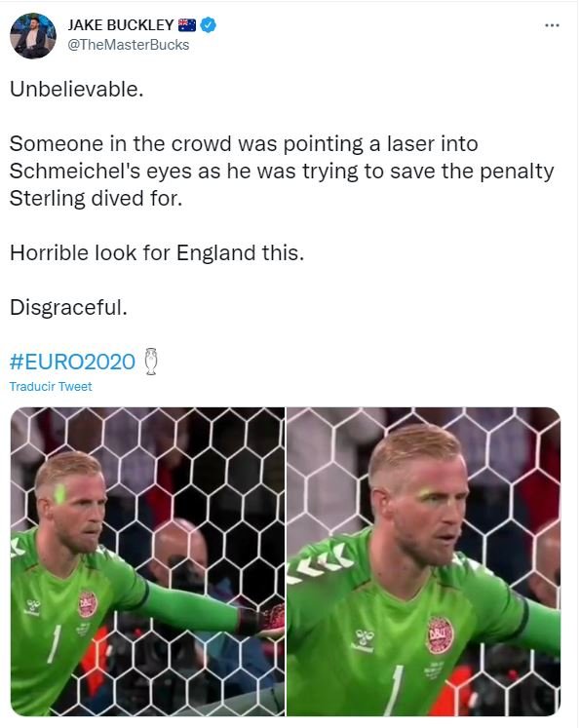Click the paragraph about the laser pointer
The width and height of the screenshot is (580, 728).
[282, 171]
